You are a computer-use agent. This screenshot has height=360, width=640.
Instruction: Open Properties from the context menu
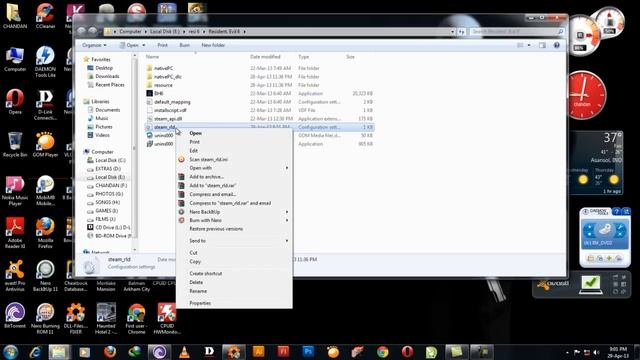pyautogui.click(x=234, y=303)
